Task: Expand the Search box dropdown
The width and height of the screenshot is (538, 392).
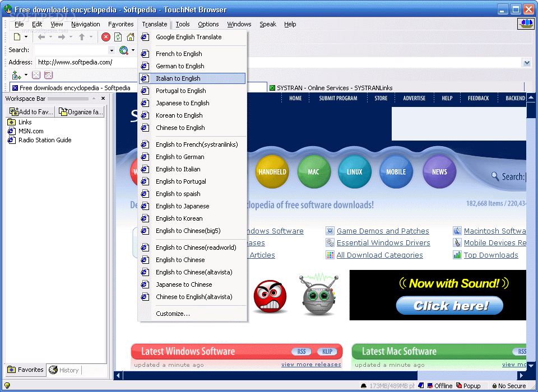Action: tap(112, 50)
